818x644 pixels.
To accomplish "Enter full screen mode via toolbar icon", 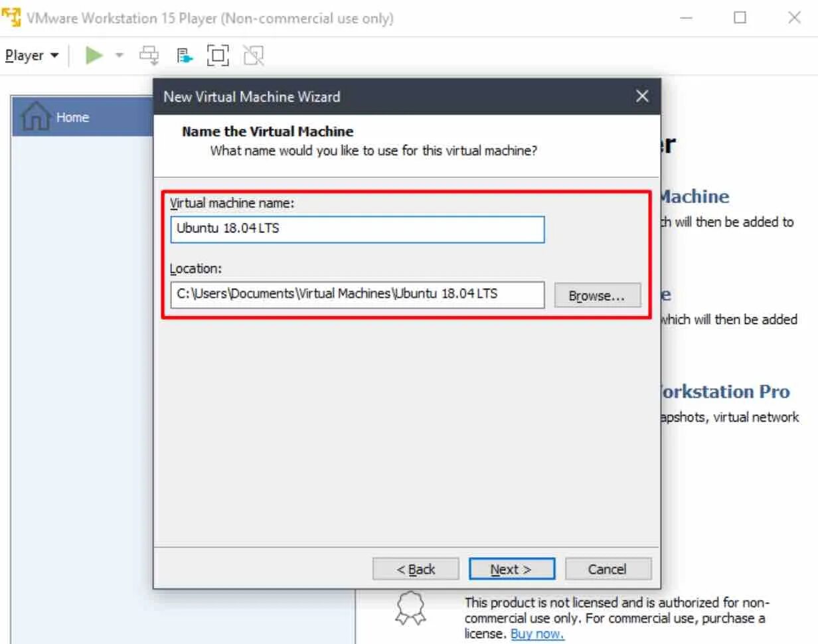I will (x=218, y=56).
